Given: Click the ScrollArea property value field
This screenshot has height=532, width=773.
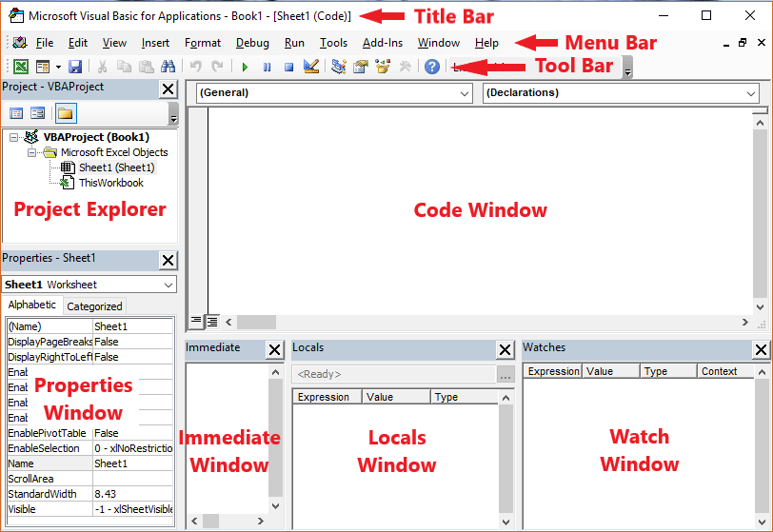Looking at the screenshot, I should coord(132,479).
